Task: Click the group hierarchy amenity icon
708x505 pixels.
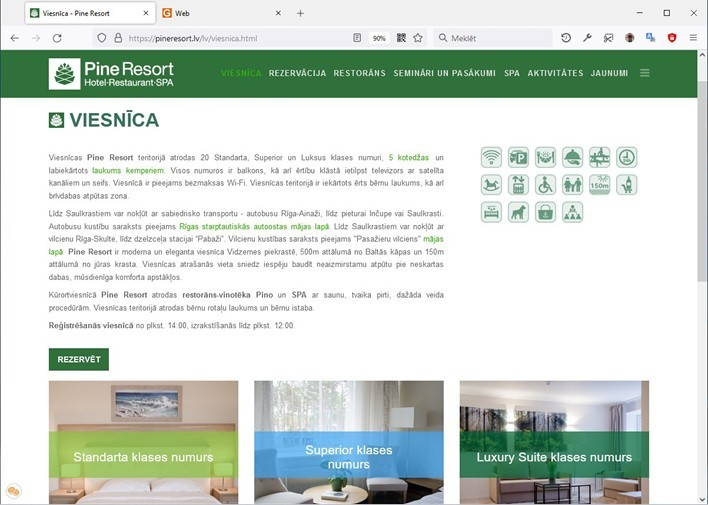Action: pyautogui.click(x=573, y=212)
